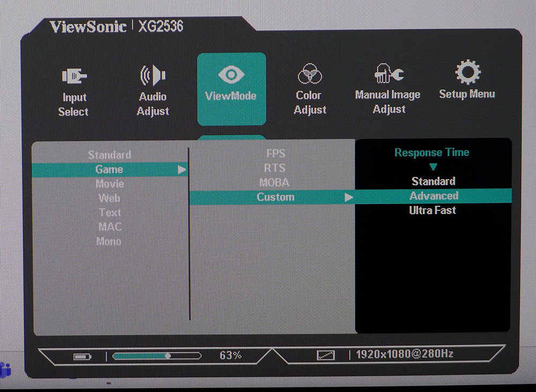Click the Teams icon on the taskbar
The width and height of the screenshot is (536, 392).
click(5, 370)
